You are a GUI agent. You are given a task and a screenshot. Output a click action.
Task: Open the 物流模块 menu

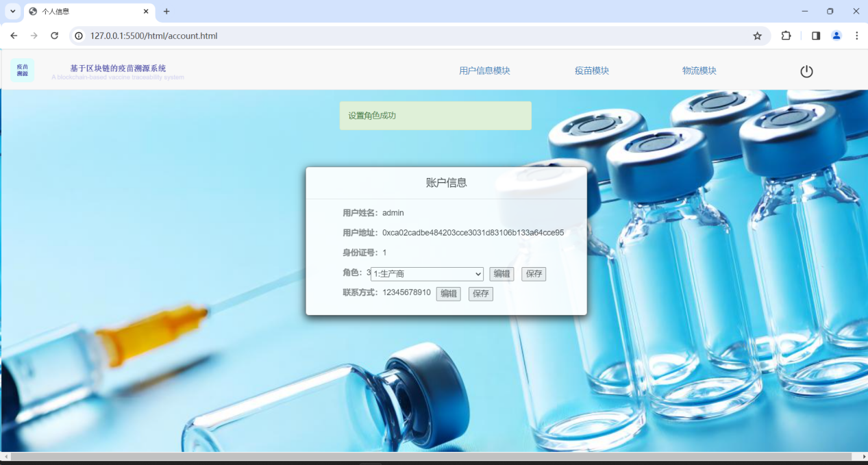[x=699, y=71]
